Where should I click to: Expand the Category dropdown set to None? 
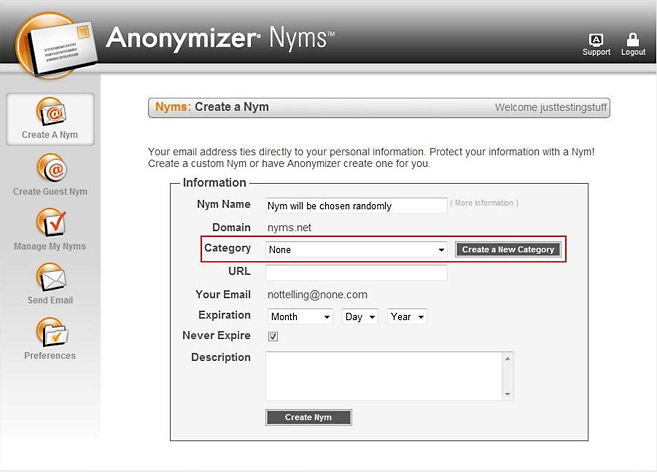[355, 249]
